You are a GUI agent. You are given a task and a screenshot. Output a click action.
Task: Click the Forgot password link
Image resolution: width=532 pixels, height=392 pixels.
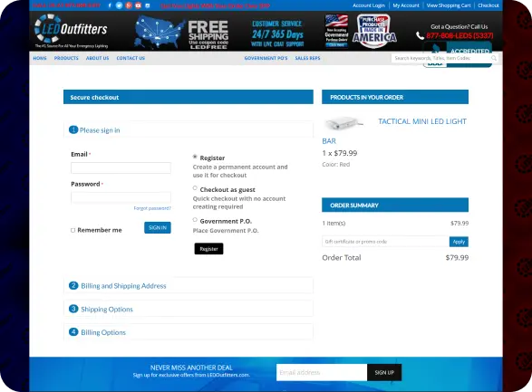152,208
